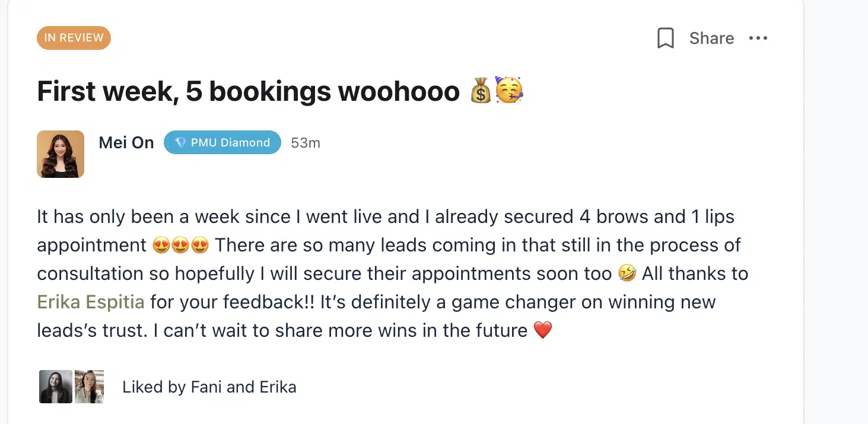This screenshot has width=868, height=424.
Task: Click the diamond gem icon in the badge
Action: [x=180, y=143]
